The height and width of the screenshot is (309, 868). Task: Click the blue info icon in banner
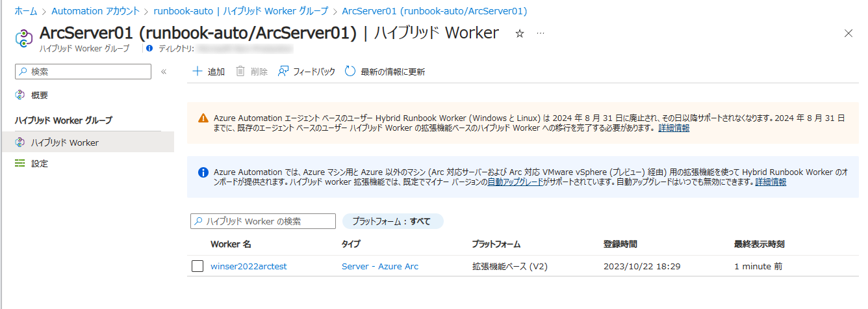coord(202,172)
